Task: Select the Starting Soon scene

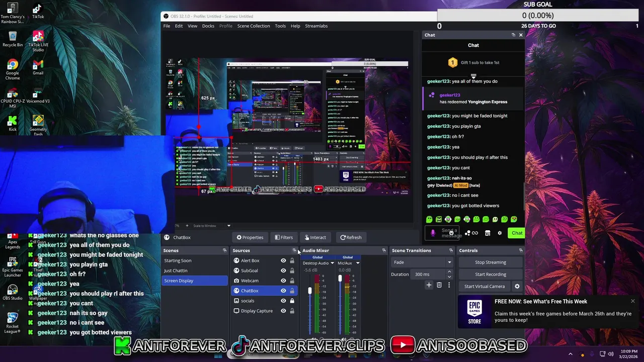Action: point(195,260)
